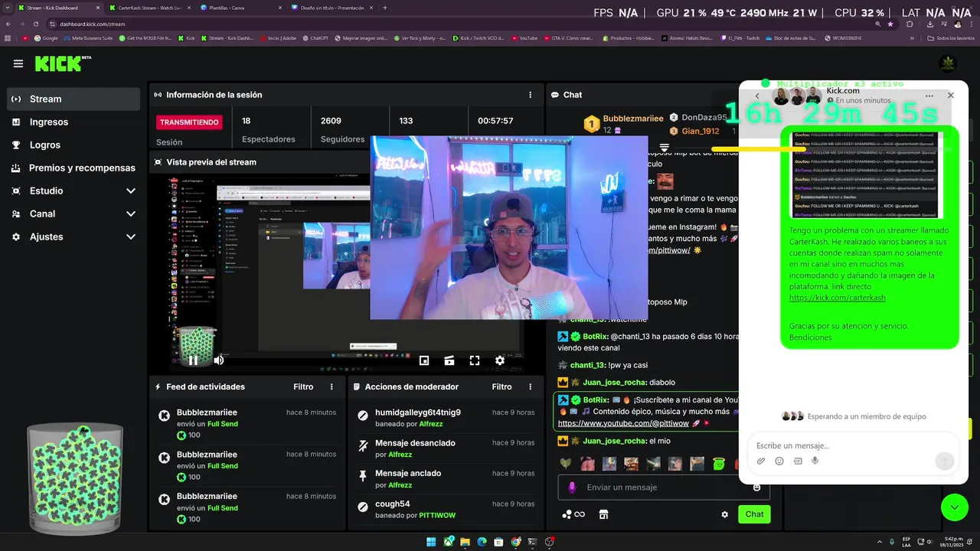Open Feed de actividades options menu

point(332,387)
